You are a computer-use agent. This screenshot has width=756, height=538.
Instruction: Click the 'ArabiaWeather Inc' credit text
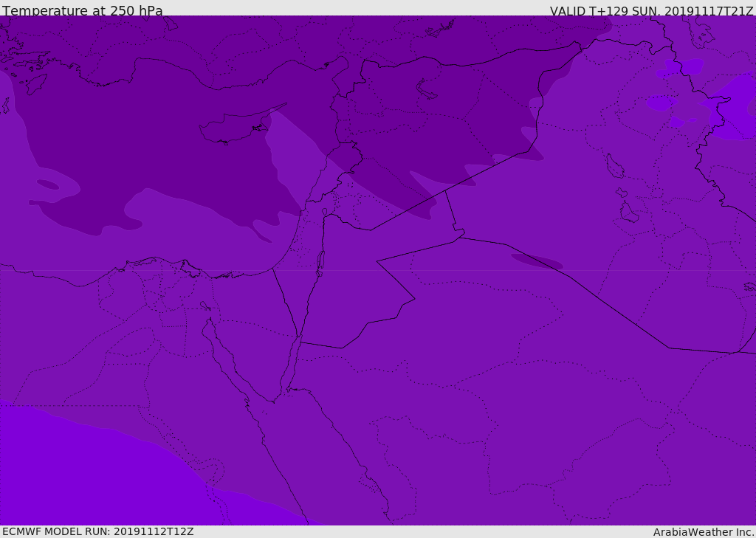point(703,532)
